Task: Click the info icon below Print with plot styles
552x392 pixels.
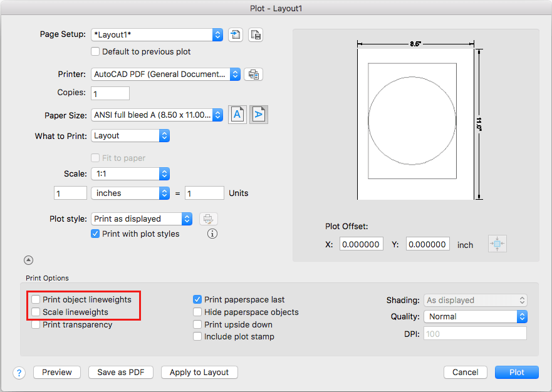Action: click(212, 233)
